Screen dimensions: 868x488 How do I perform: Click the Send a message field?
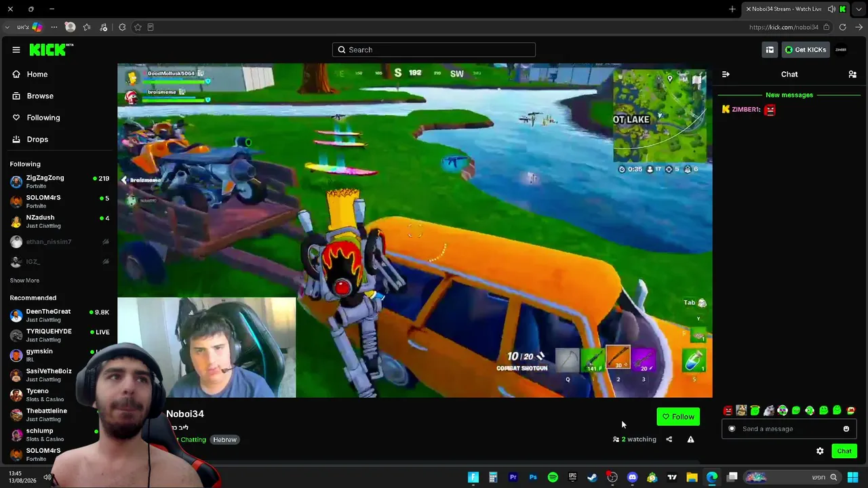[789, 428]
